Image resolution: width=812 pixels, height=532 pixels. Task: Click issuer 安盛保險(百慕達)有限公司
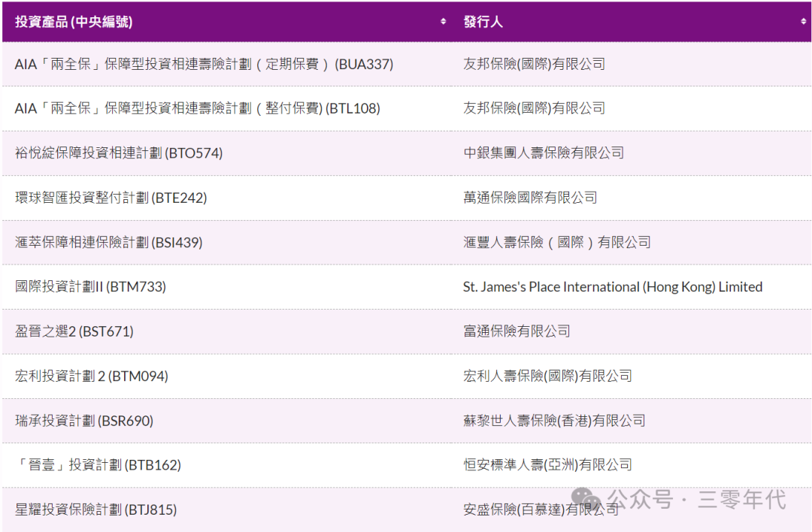tap(541, 509)
